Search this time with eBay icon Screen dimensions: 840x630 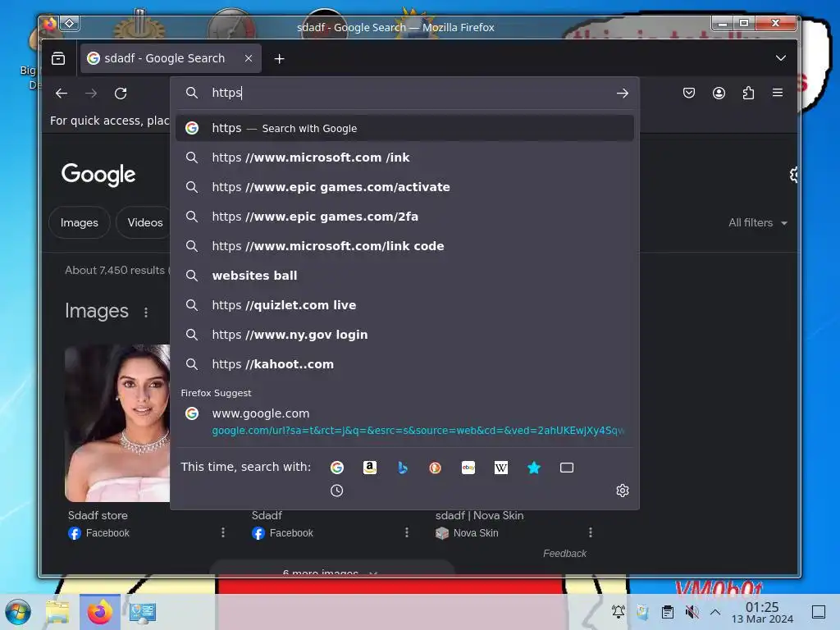tap(468, 468)
